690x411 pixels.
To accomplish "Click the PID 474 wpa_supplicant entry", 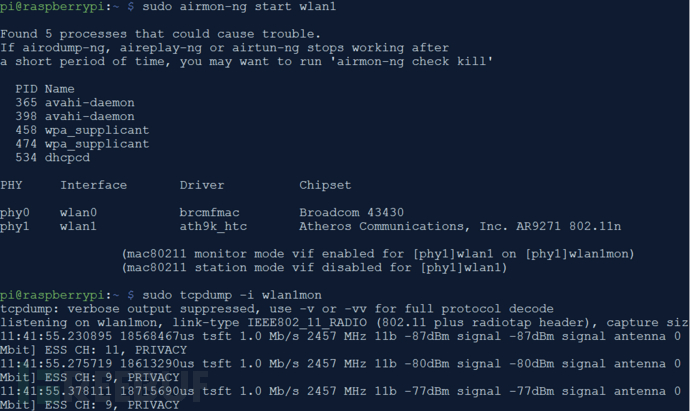I will [82, 144].
